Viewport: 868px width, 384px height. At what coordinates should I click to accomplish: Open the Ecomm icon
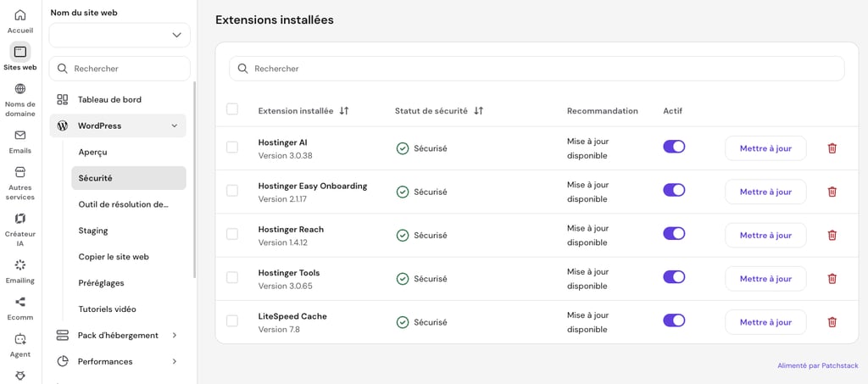20,302
